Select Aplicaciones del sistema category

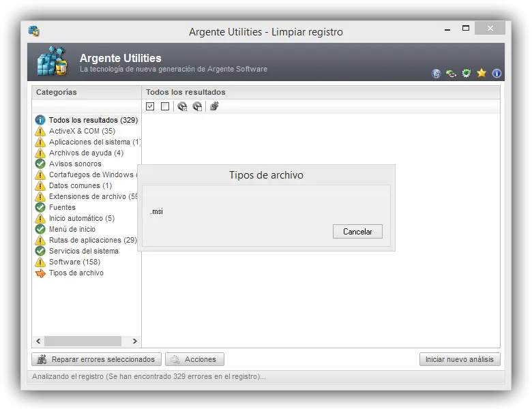pos(95,142)
